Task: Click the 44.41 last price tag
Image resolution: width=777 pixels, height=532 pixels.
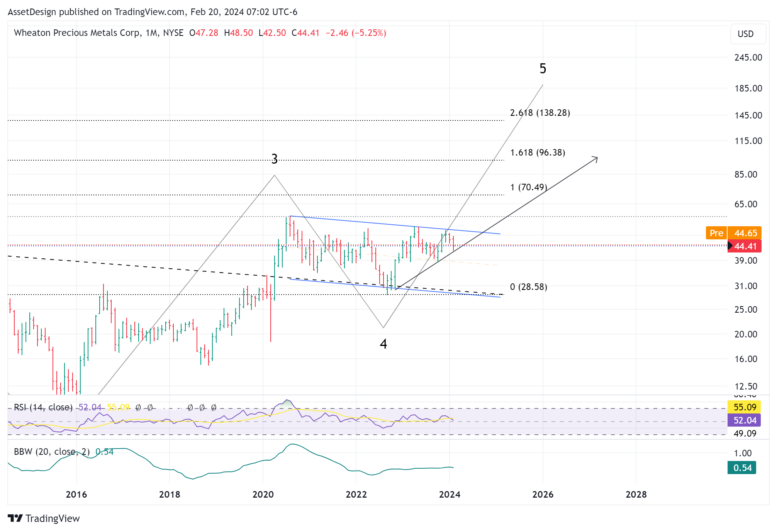Action: tap(745, 246)
